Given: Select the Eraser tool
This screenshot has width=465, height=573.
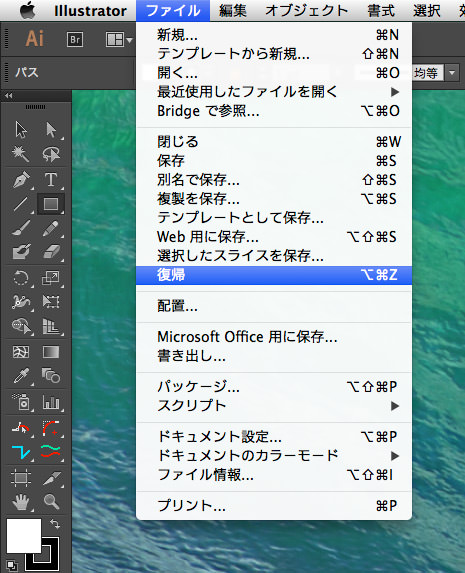Looking at the screenshot, I should tap(51, 252).
